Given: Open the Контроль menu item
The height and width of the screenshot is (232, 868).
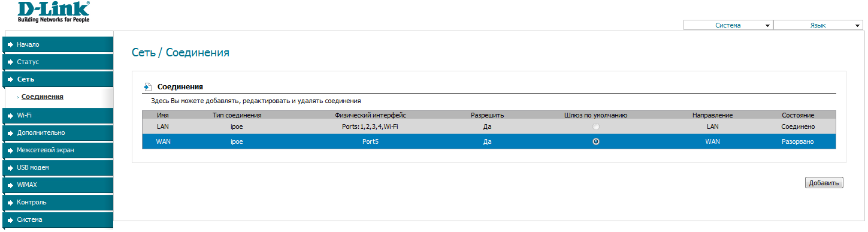Looking at the screenshot, I should coord(58,202).
